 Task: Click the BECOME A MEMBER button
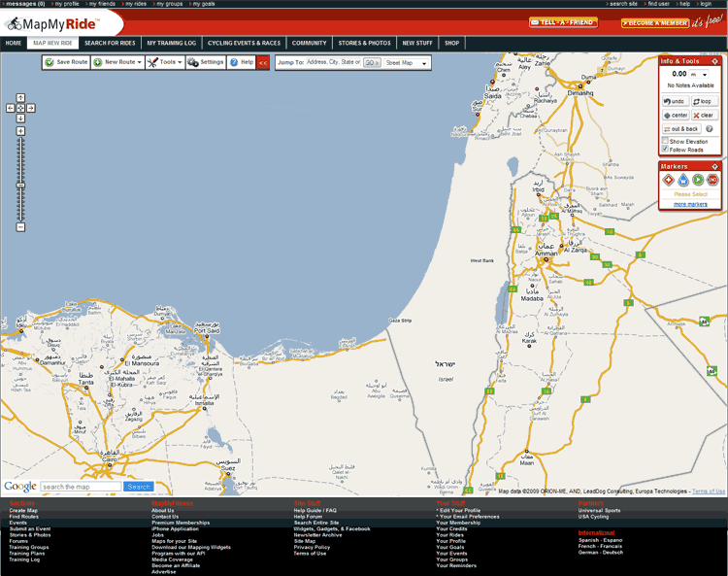pos(654,22)
